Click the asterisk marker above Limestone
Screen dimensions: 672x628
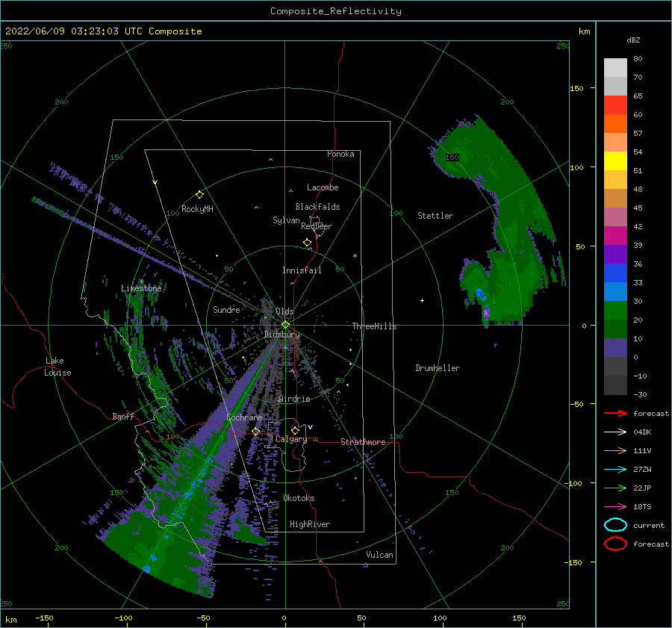(141, 282)
